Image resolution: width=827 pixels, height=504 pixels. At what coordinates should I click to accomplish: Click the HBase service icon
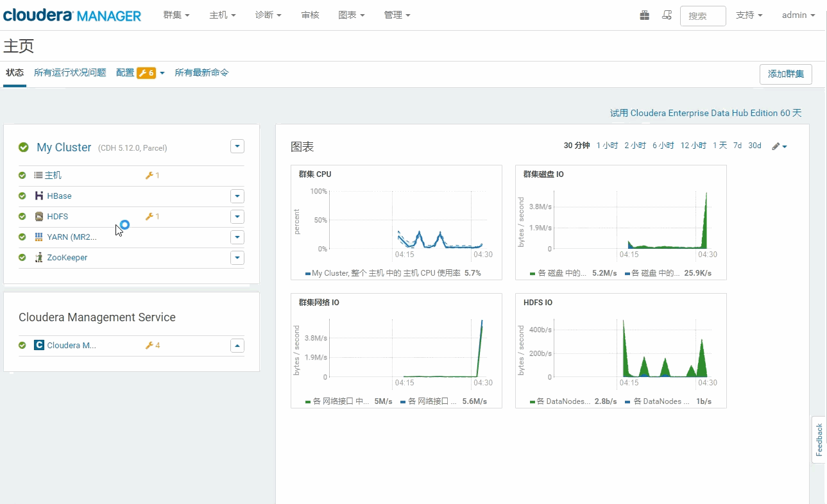click(39, 196)
